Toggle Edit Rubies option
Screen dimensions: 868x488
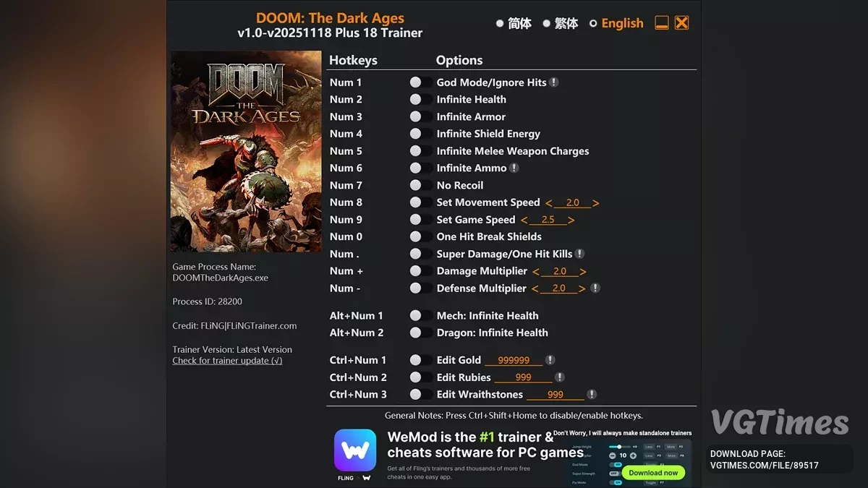tap(420, 377)
